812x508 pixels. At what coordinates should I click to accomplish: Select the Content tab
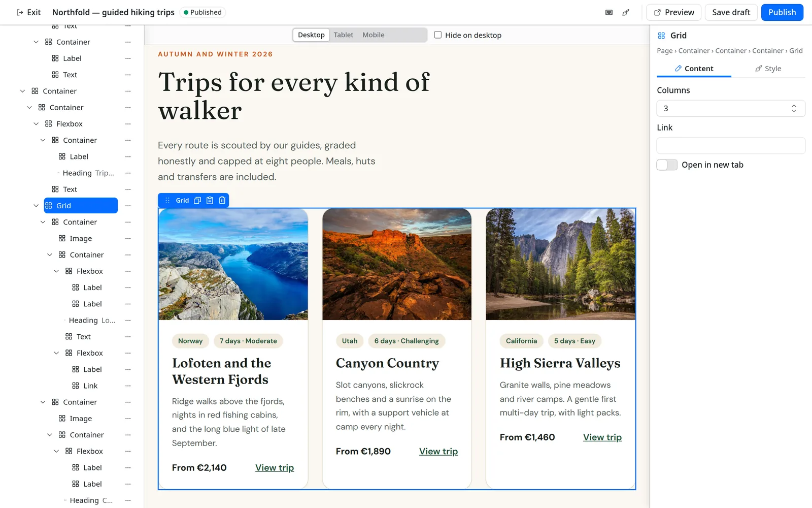[694, 69]
